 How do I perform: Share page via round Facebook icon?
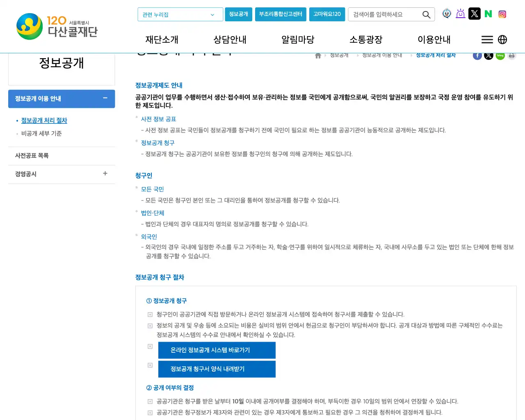[477, 55]
